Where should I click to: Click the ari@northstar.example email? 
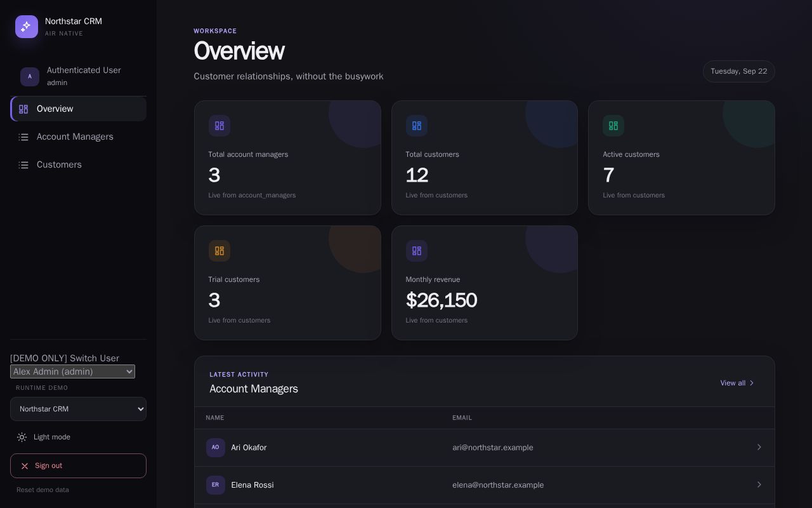click(x=493, y=448)
